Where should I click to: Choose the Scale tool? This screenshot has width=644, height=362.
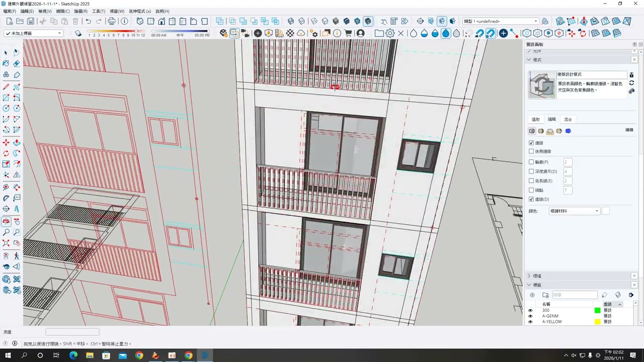point(6,164)
